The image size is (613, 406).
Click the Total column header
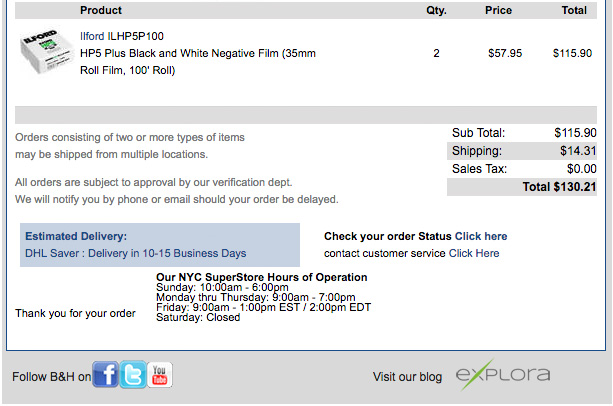point(574,10)
